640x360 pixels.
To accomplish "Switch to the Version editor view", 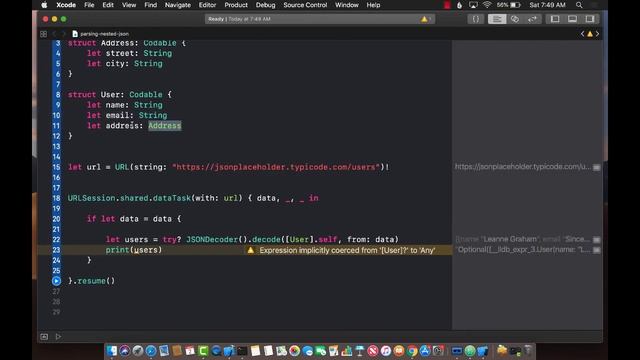I will pyautogui.click(x=532, y=19).
